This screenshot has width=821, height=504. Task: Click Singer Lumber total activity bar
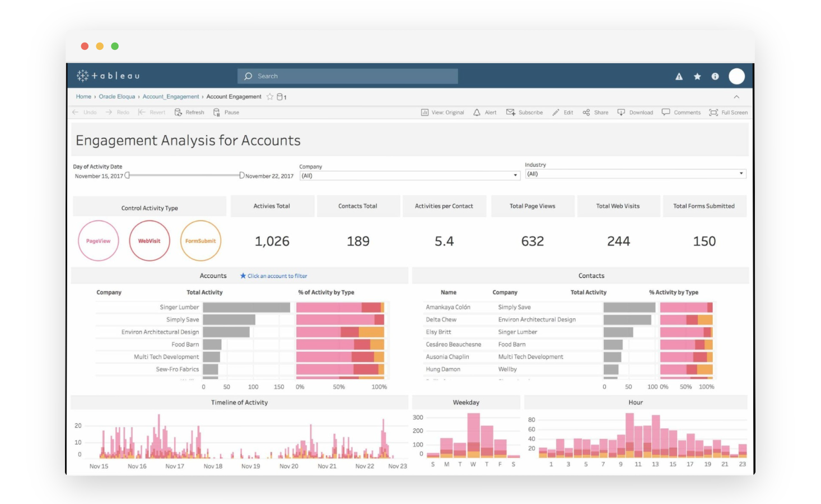(x=246, y=307)
